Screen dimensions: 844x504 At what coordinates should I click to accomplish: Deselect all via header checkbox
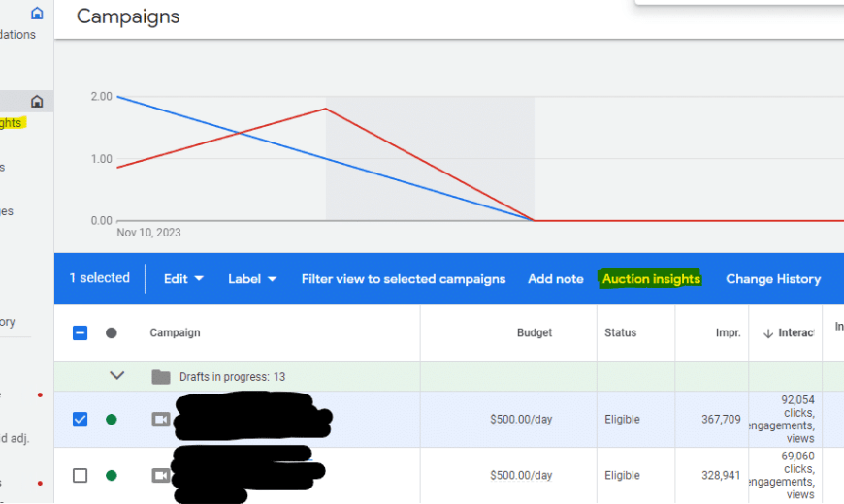click(x=80, y=333)
